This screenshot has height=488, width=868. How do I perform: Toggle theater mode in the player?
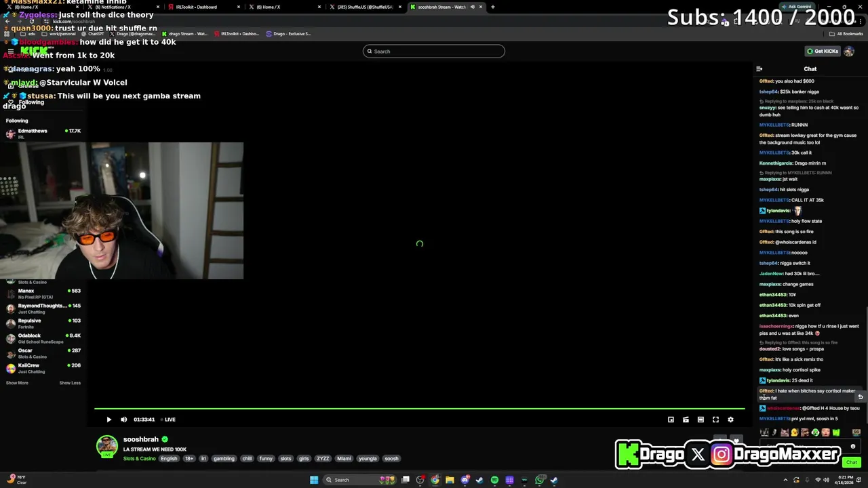(701, 420)
